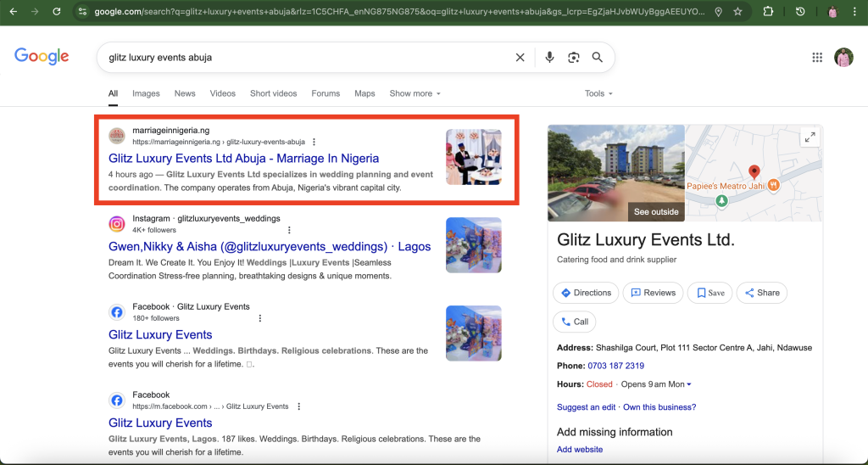Screen dimensions: 868x465
Task: Open the See outside street view button
Action: pyautogui.click(x=656, y=212)
